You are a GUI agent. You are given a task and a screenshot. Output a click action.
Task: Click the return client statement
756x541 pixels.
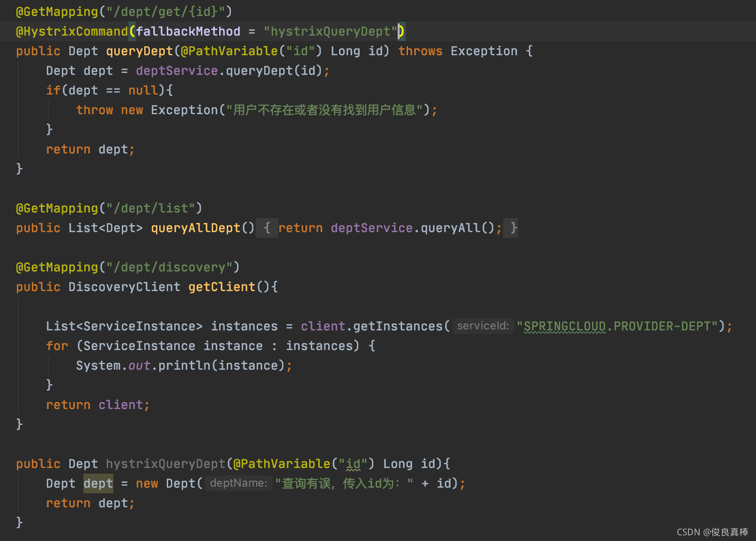(x=98, y=405)
